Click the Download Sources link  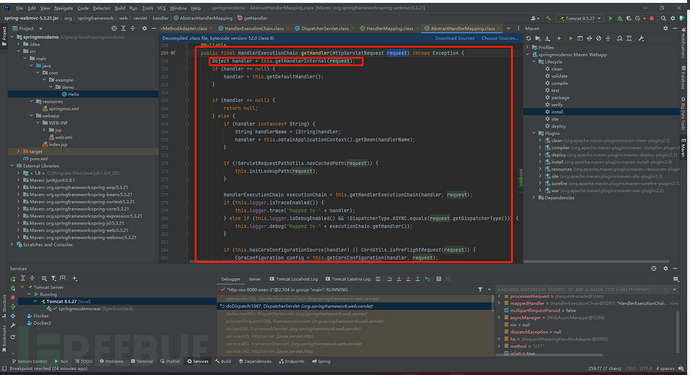pyautogui.click(x=455, y=38)
